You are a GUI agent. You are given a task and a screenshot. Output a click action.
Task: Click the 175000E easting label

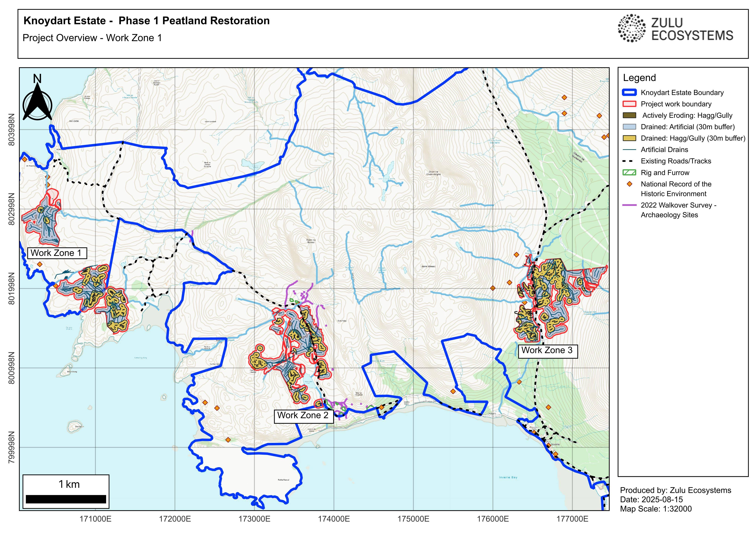click(x=413, y=519)
